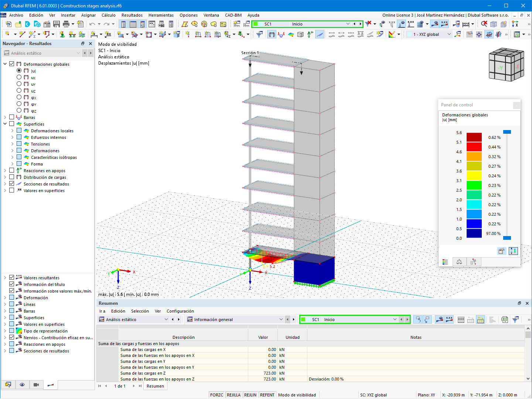Click the dark red 5.6 legend color swatch
The width and height of the screenshot is (532, 399).
474,137
